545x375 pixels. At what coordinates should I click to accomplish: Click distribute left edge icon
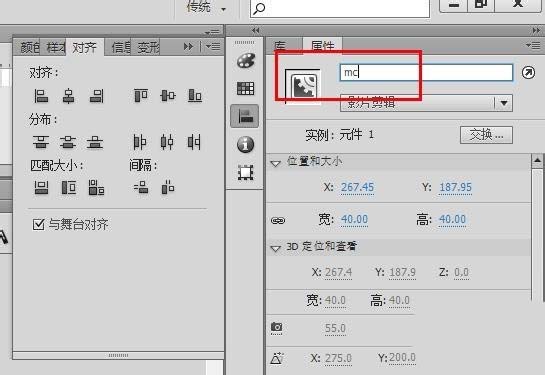(x=140, y=142)
